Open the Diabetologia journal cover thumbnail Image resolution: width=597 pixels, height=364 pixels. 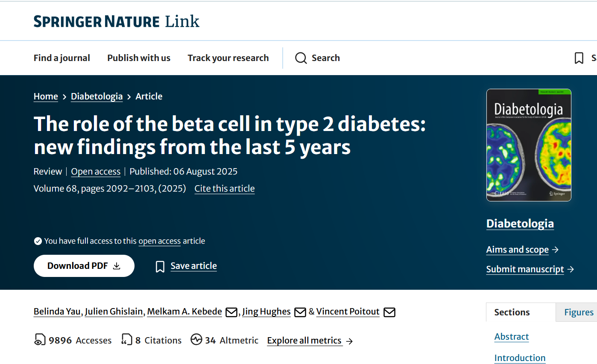(529, 145)
